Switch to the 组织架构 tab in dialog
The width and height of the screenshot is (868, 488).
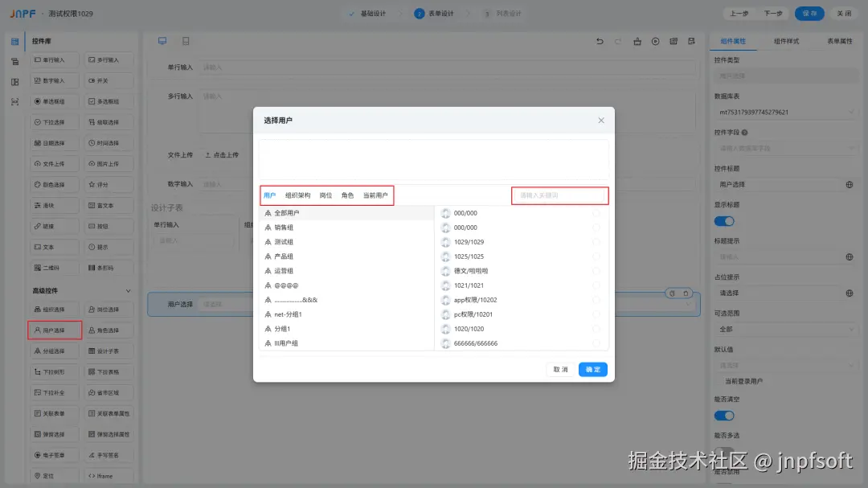(x=298, y=195)
